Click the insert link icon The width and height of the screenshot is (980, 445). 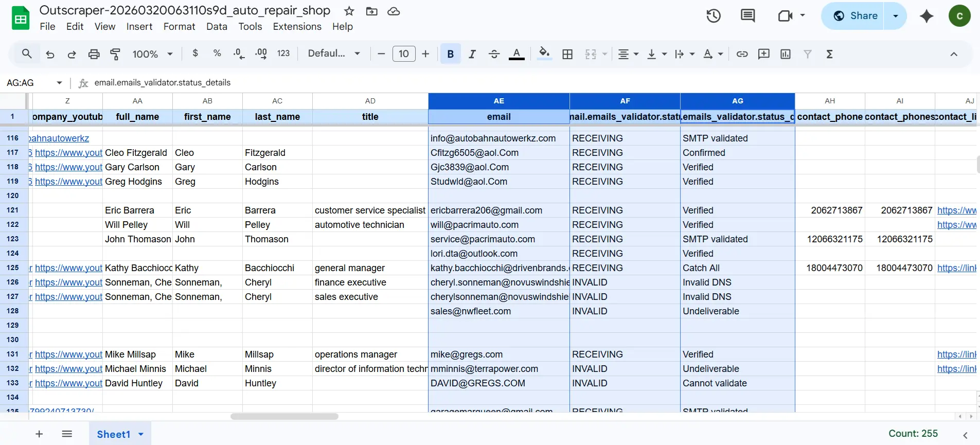742,54
